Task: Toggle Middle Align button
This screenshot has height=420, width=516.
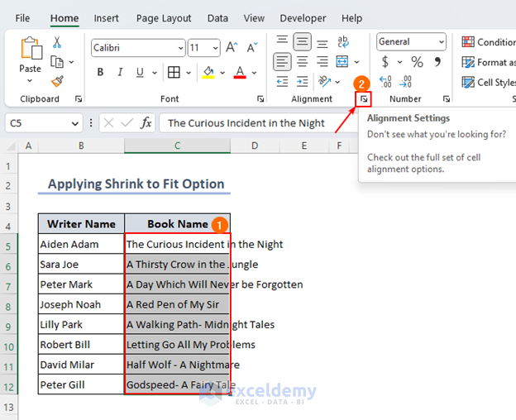Action: tap(302, 42)
